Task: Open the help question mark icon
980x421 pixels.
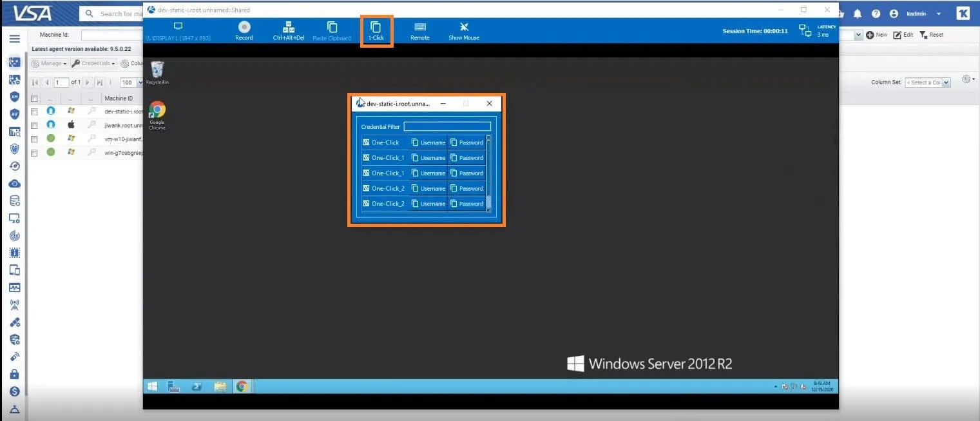Action: click(876, 14)
